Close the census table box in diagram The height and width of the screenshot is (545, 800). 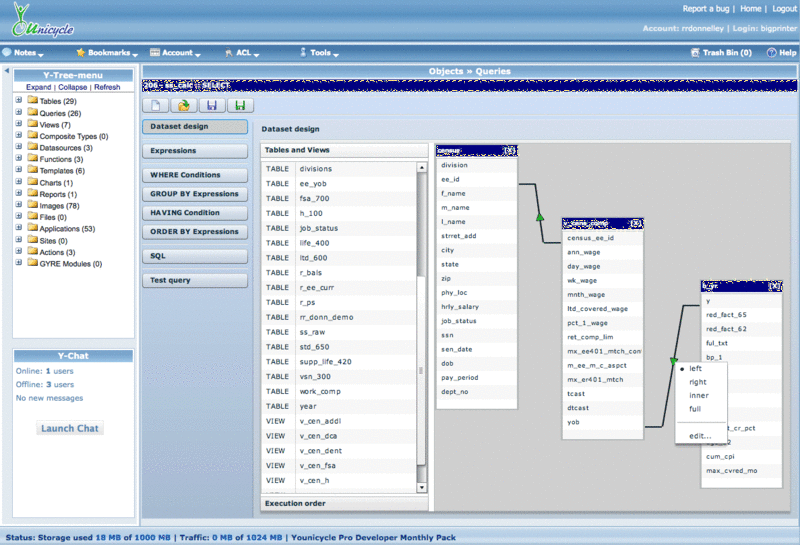click(511, 151)
